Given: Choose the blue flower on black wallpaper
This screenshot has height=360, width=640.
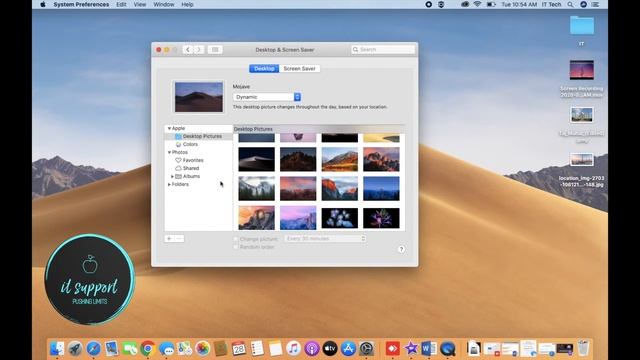Looking at the screenshot, I should [x=340, y=218].
